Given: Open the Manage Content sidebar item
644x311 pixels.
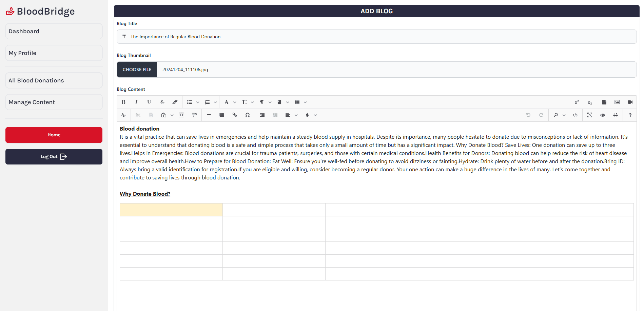Looking at the screenshot, I should pyautogui.click(x=54, y=102).
